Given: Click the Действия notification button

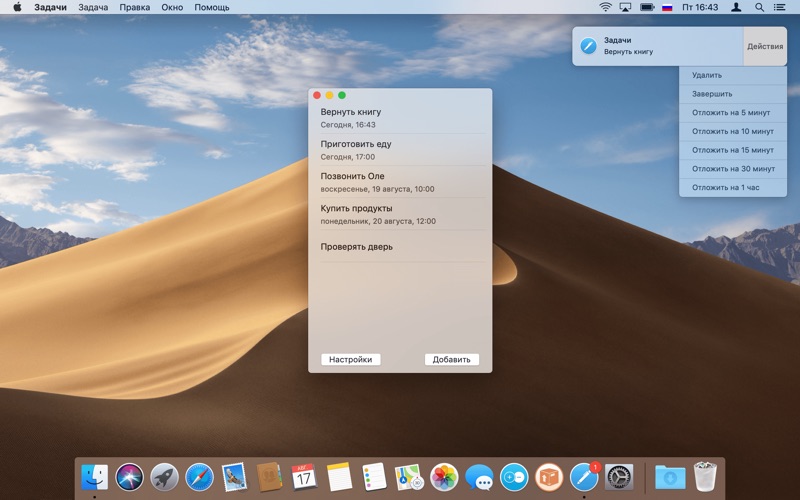Looking at the screenshot, I should [x=765, y=46].
